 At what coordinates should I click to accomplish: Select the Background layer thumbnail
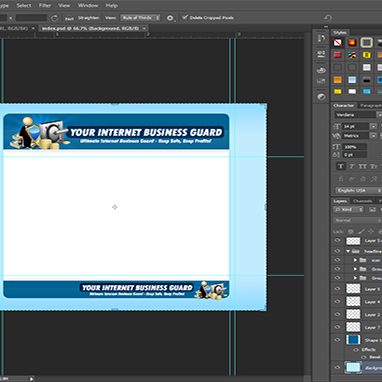pos(353,367)
